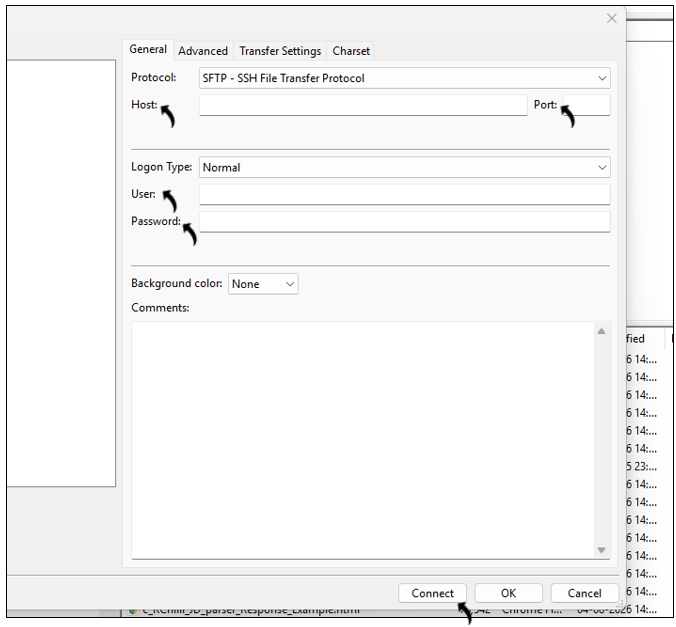Click the Connect button
The image size is (676, 627).
point(432,593)
